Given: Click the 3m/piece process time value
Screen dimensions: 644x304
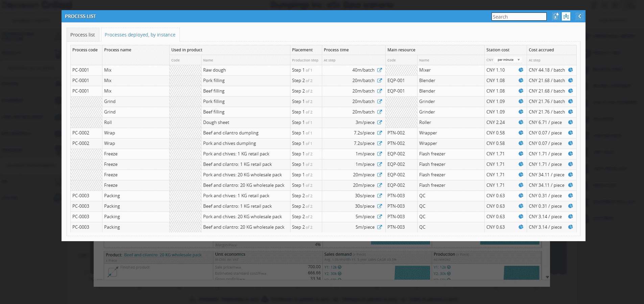Looking at the screenshot, I should pos(365,122).
